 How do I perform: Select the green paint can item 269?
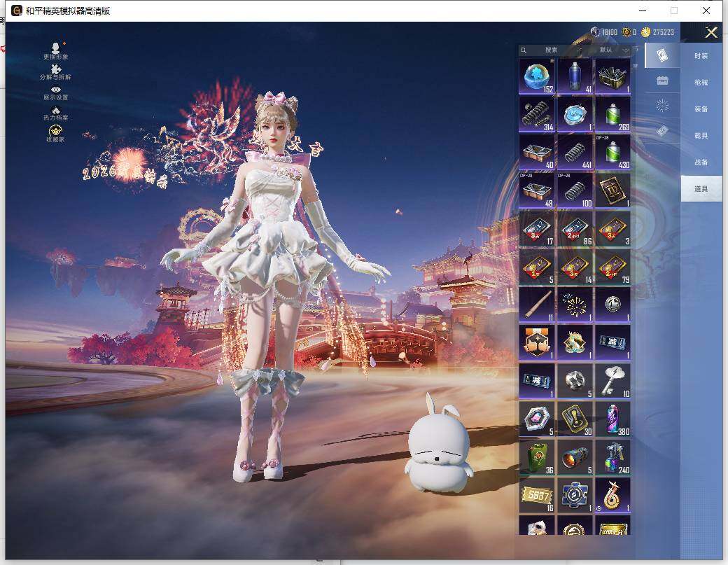tap(613, 114)
